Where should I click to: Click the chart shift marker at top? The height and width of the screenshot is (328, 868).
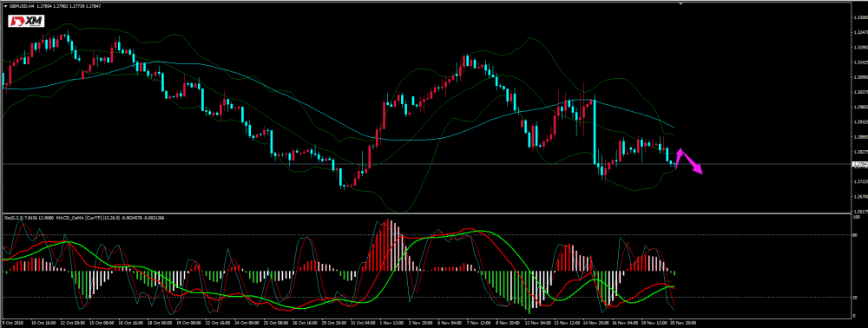click(681, 3)
